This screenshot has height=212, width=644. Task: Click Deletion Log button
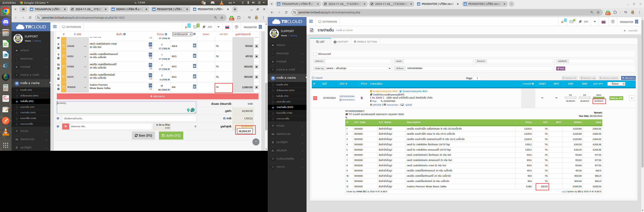pos(588,78)
